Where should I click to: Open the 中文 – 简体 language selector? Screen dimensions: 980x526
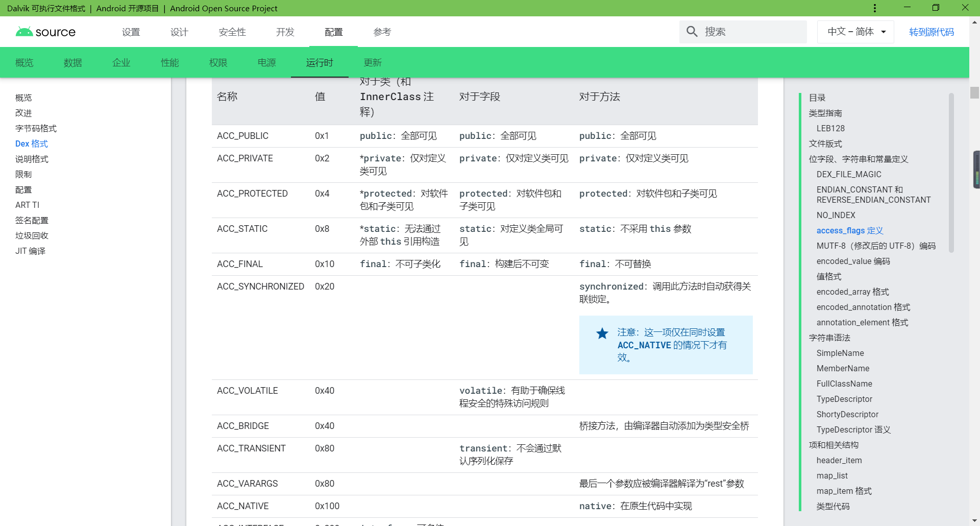pos(855,31)
